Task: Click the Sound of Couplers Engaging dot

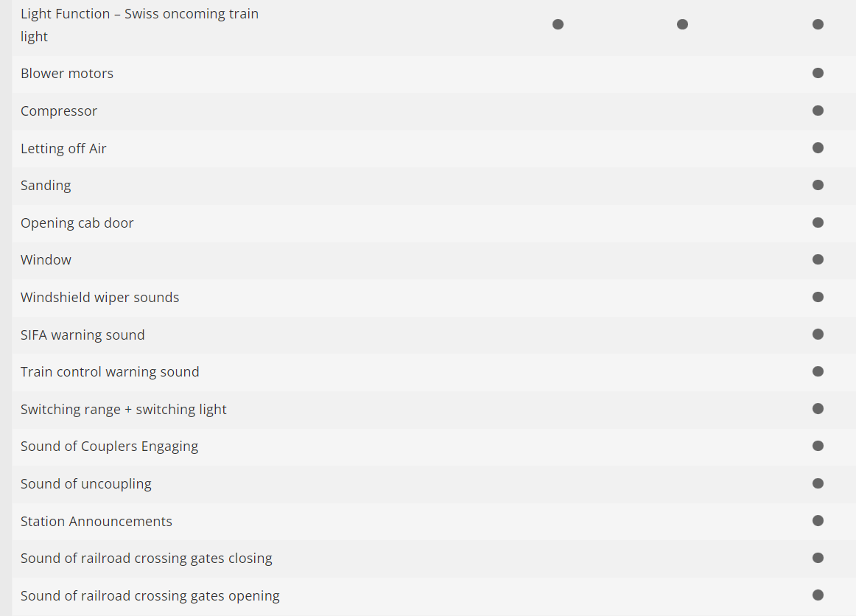Action: click(x=818, y=446)
